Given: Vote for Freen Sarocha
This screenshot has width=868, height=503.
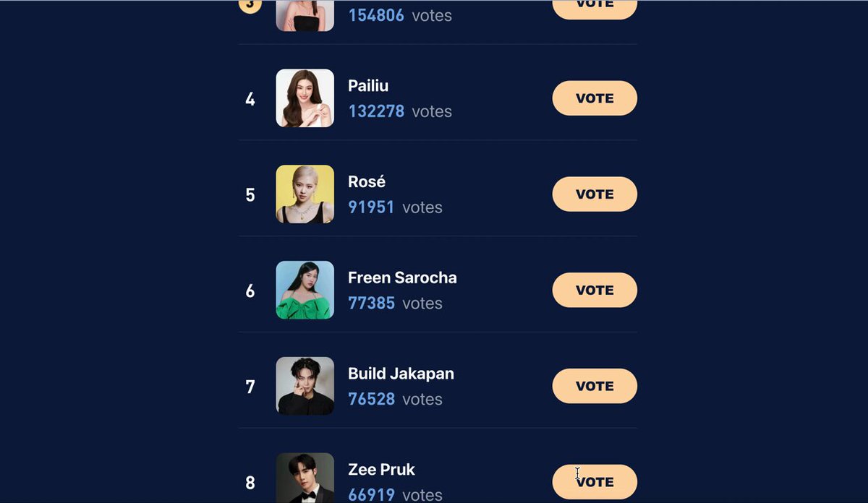Looking at the screenshot, I should (595, 290).
